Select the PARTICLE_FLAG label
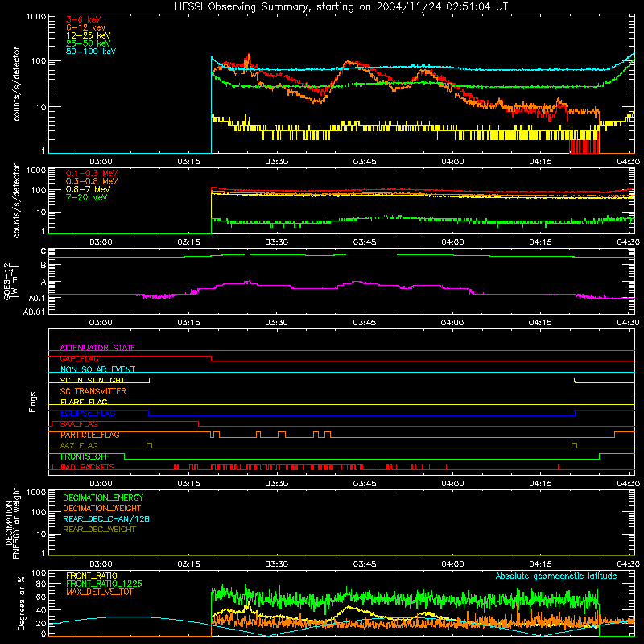 pyautogui.click(x=90, y=435)
